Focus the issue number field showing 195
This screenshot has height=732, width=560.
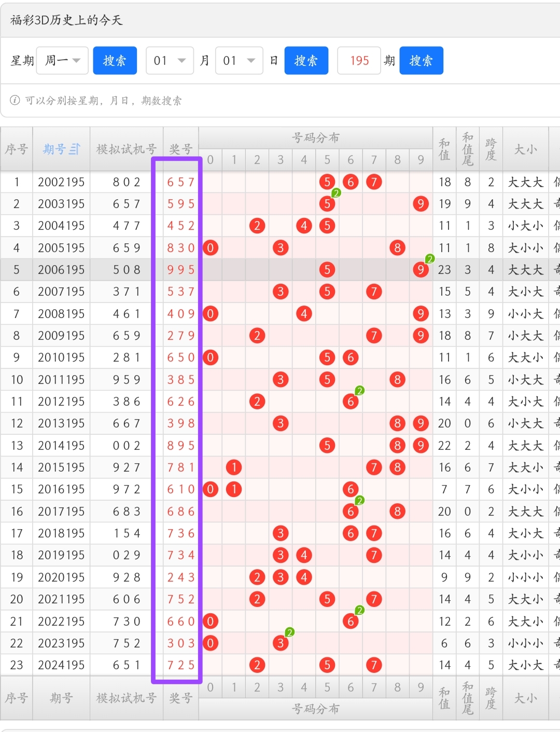[359, 61]
